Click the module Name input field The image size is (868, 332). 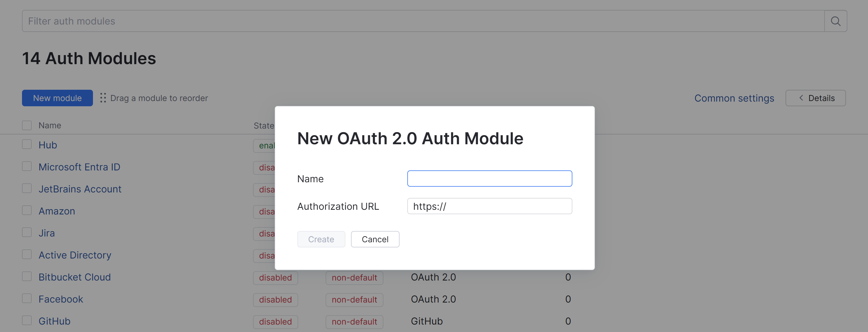(x=489, y=178)
